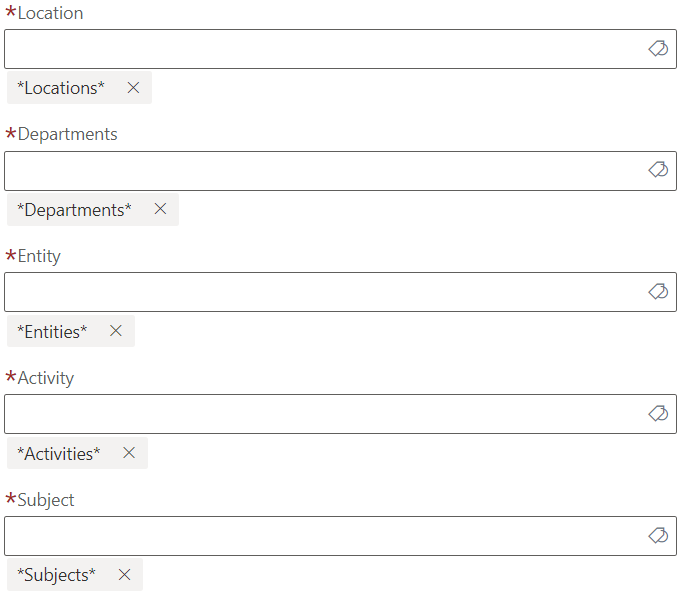Image resolution: width=680 pixels, height=596 pixels.
Task: Open tag picker icon for Subject field
Action: (658, 536)
